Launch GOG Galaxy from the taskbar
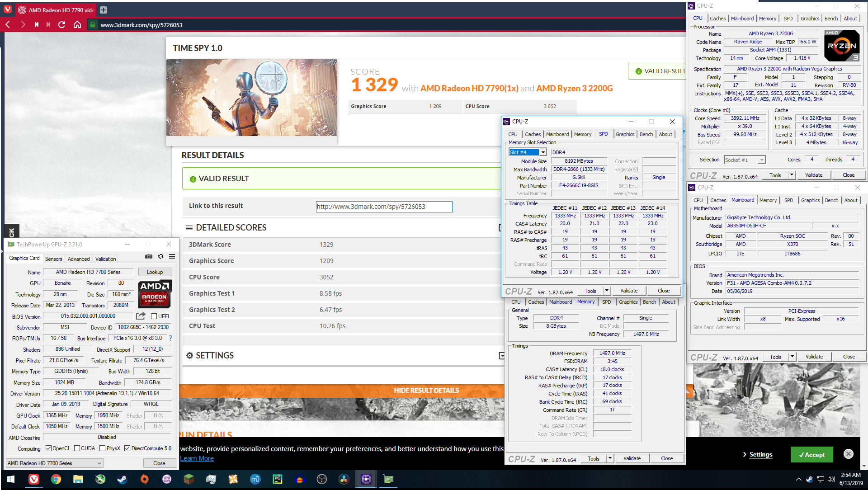This screenshot has width=868, height=490. pyautogui.click(x=167, y=479)
